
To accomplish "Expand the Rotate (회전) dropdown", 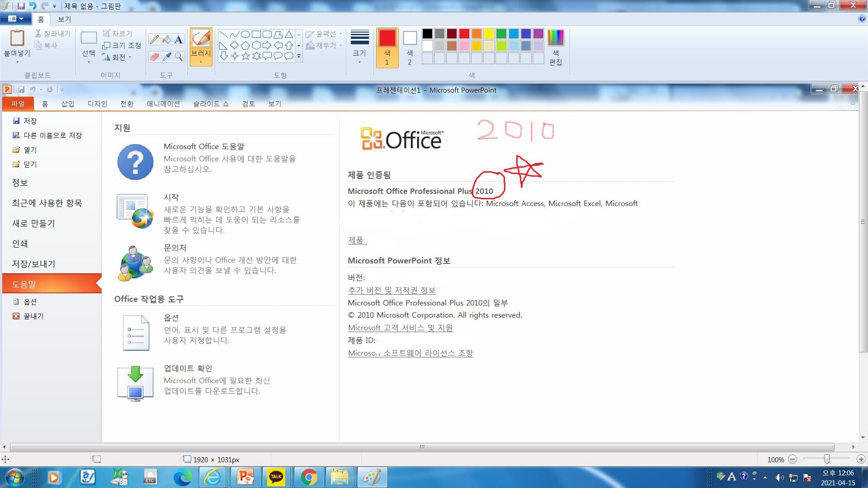I will (x=117, y=57).
